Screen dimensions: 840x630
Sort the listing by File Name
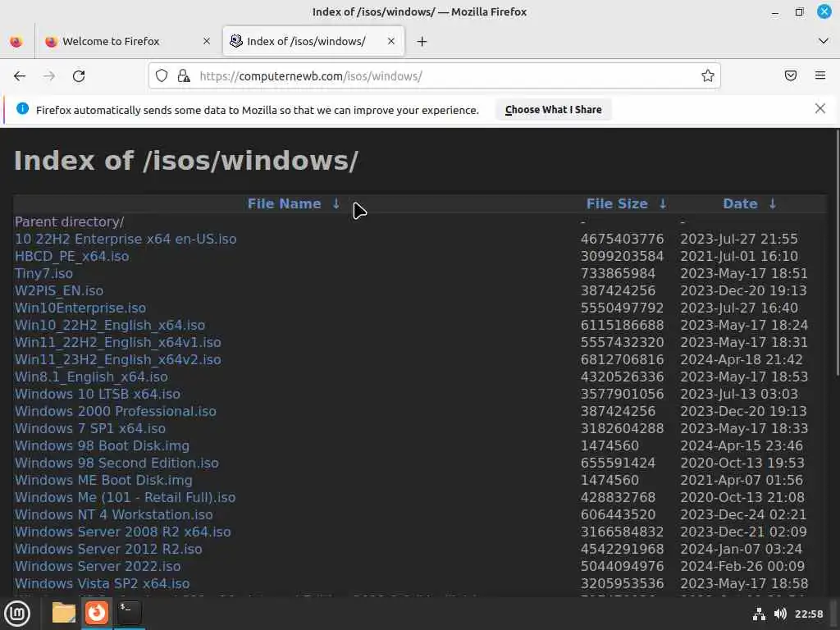pyautogui.click(x=284, y=203)
